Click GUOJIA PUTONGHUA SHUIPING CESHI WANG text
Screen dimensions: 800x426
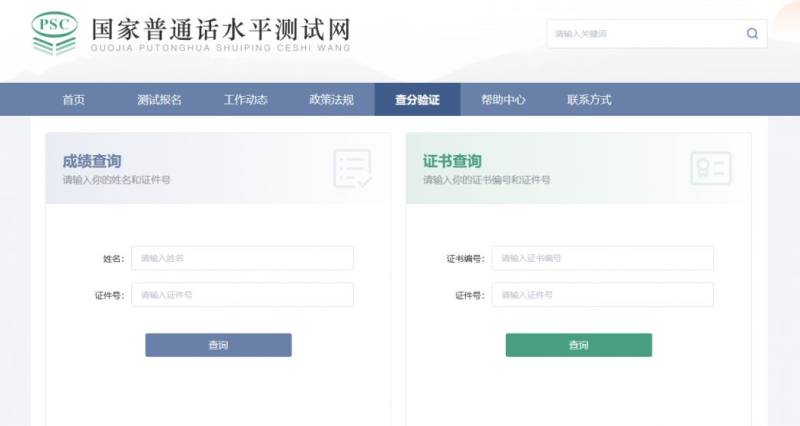point(221,48)
